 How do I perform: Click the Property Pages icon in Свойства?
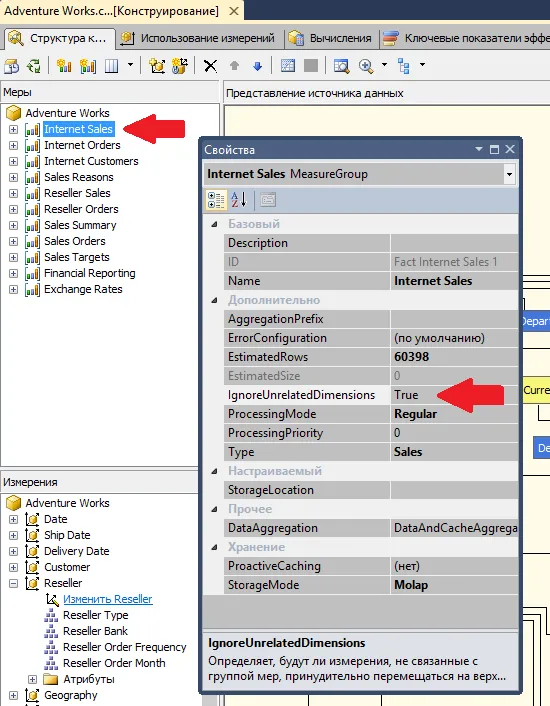(268, 200)
